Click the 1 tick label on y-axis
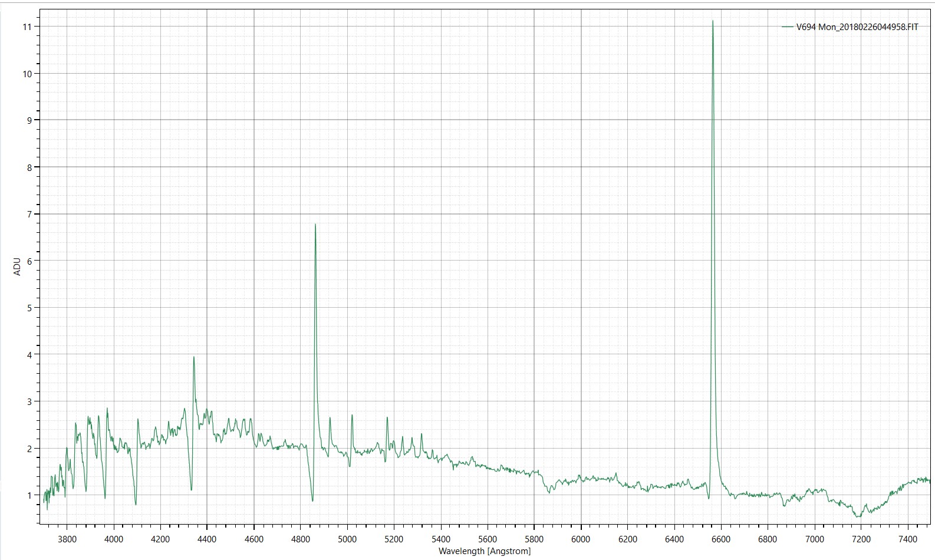This screenshot has width=935, height=560. click(29, 495)
